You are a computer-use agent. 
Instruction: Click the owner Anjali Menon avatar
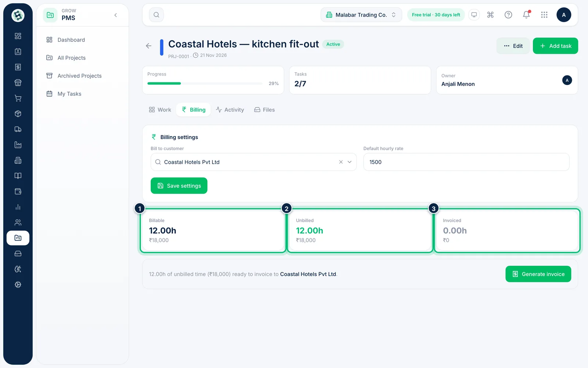tap(567, 80)
